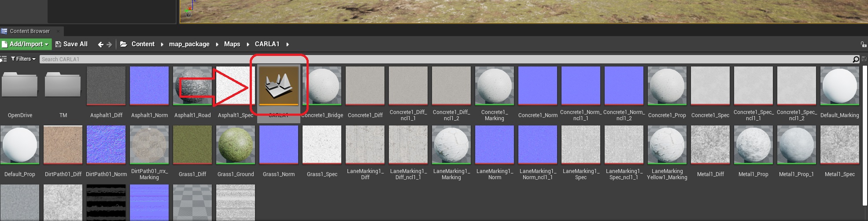Open the Filters dropdown
Image resolution: width=868 pixels, height=221 pixels.
click(23, 59)
